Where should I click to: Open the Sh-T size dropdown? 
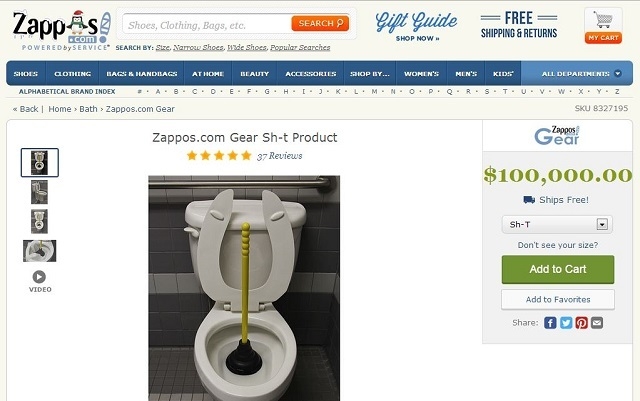click(557, 225)
